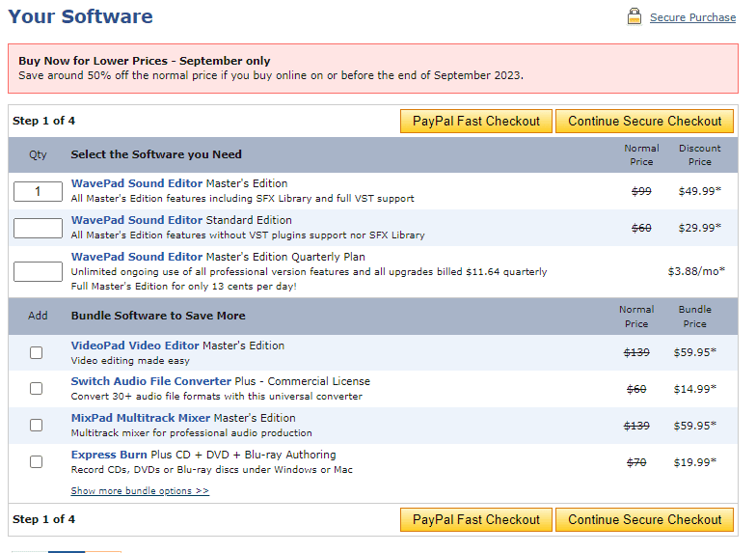Click the $3.88/mo quarterly plan price
Viewport: 756px width, 553px height.
pyautogui.click(x=696, y=271)
